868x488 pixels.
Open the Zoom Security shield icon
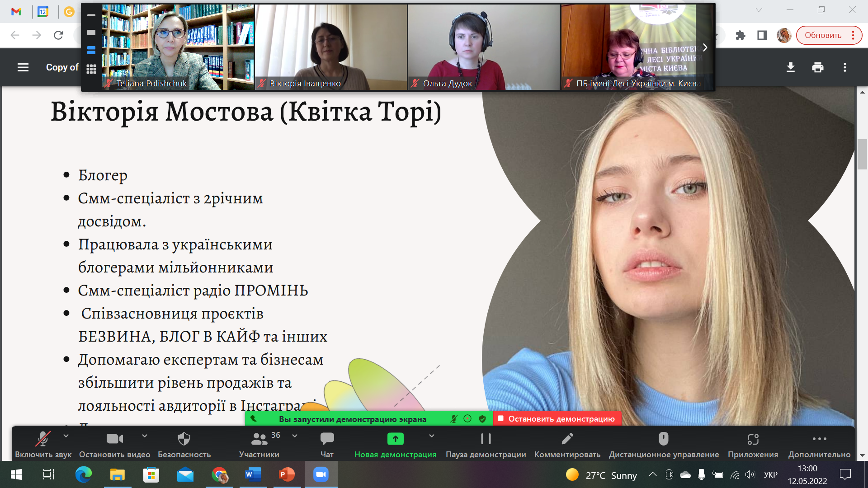(x=184, y=439)
